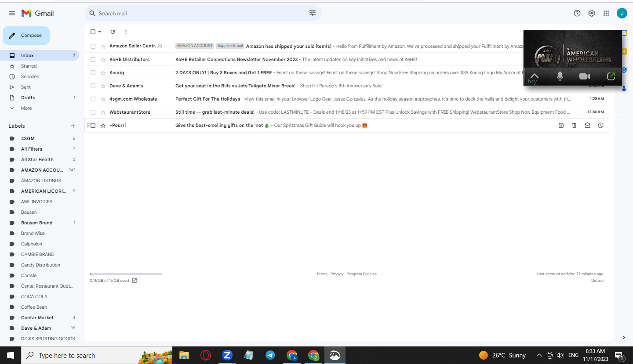The image size is (633, 364).
Task: Go to Starred mail
Action: pos(40,66)
